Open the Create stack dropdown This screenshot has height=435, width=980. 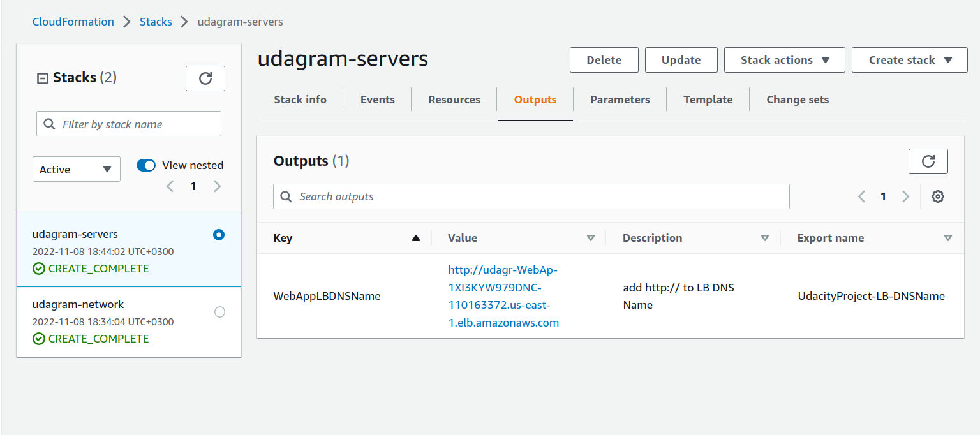pos(910,60)
